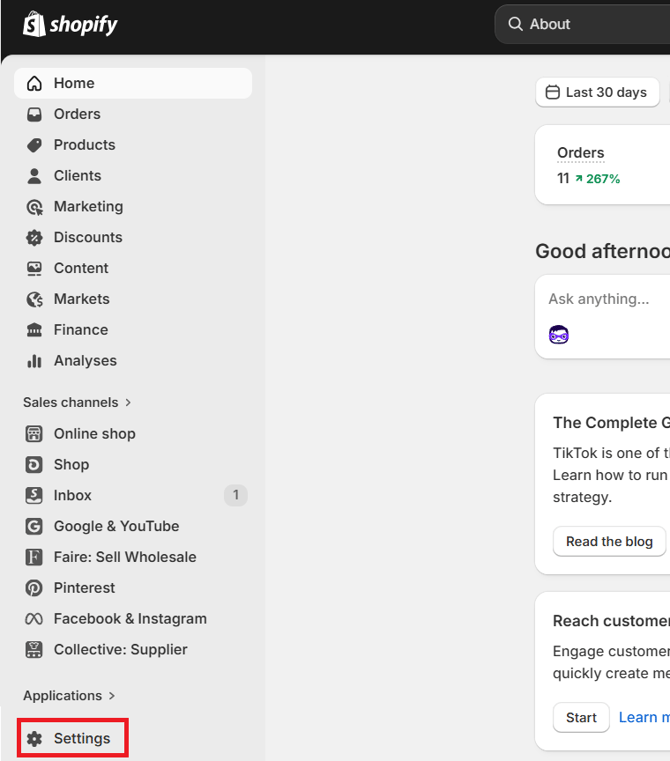The height and width of the screenshot is (761, 670).
Task: Open Marketing section
Action: [133, 207]
